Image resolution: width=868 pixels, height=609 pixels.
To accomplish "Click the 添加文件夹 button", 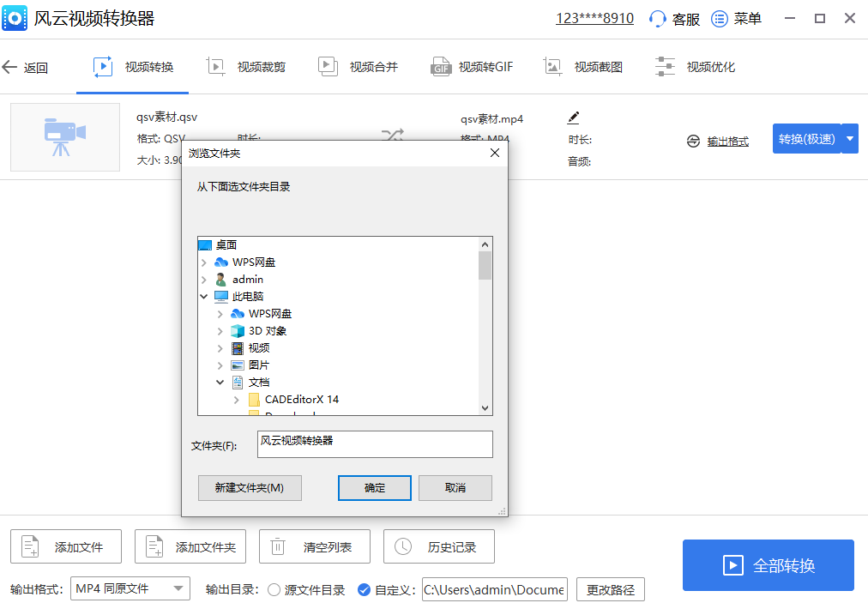I will (190, 546).
